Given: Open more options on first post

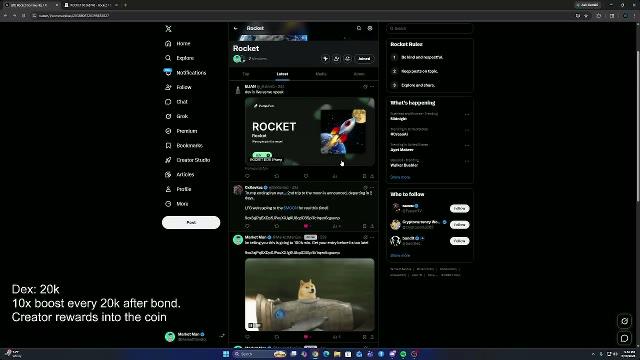Looking at the screenshot, I should click(372, 87).
